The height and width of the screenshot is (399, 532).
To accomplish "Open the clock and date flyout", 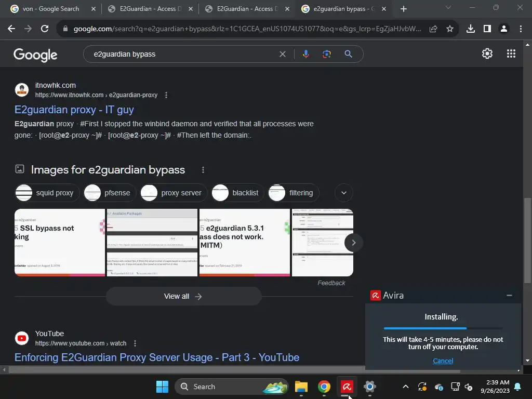I will pos(495,387).
